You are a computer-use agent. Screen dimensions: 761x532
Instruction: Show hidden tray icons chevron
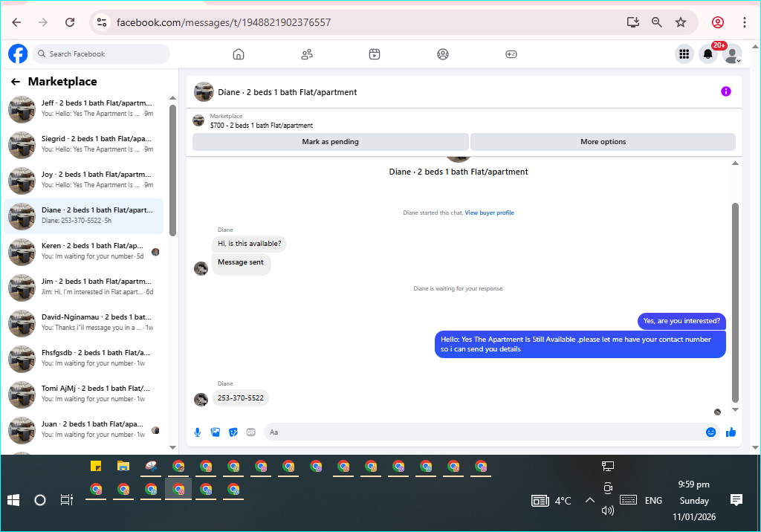[589, 500]
